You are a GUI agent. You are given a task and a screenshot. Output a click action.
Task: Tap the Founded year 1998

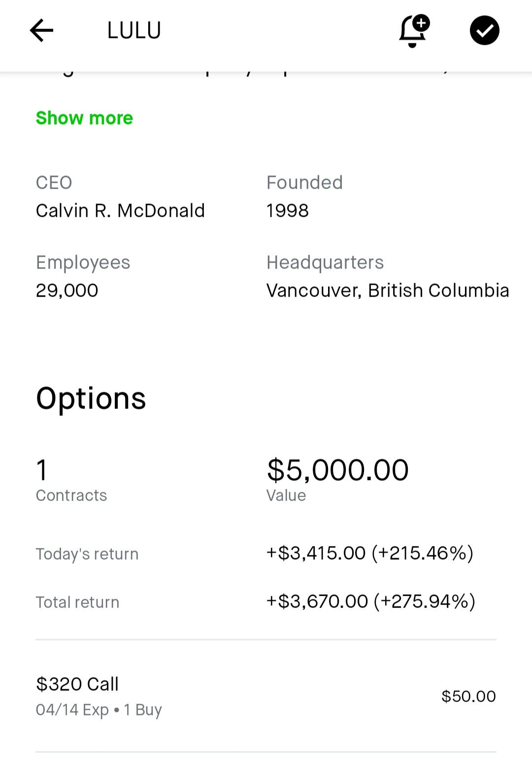(288, 211)
